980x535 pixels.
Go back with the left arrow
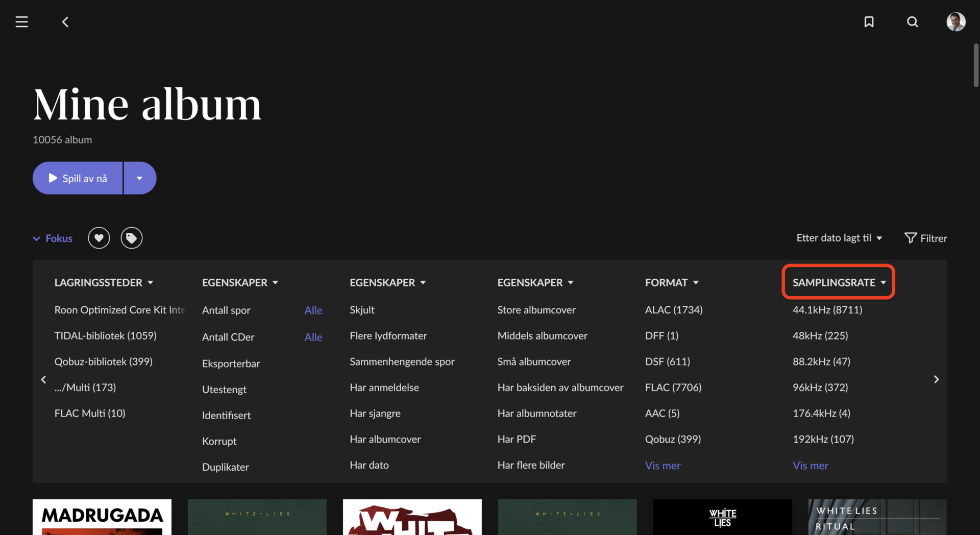coord(65,22)
